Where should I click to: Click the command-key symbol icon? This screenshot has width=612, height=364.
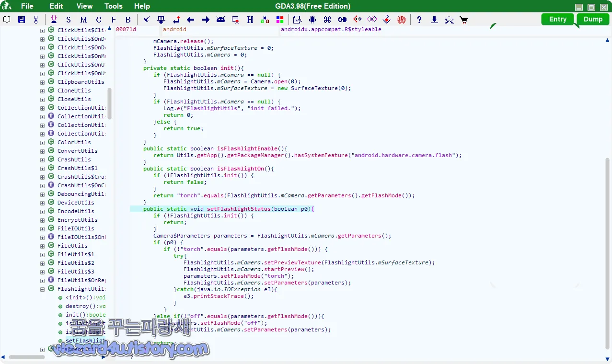coord(327,20)
